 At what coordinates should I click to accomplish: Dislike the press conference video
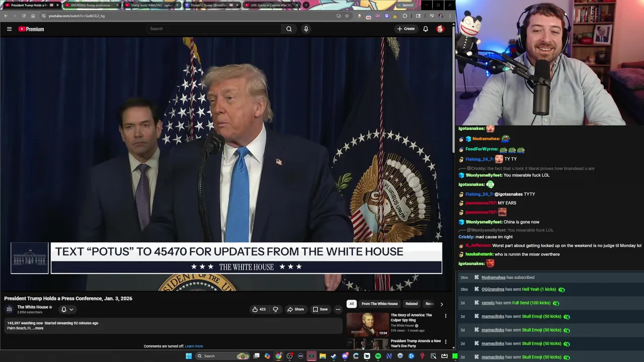coord(275,309)
